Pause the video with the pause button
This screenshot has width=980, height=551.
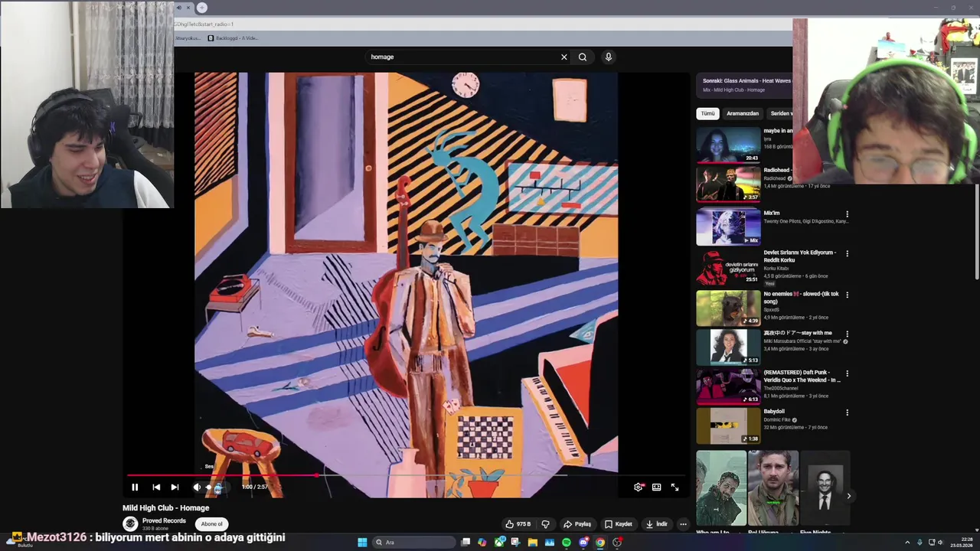[135, 487]
